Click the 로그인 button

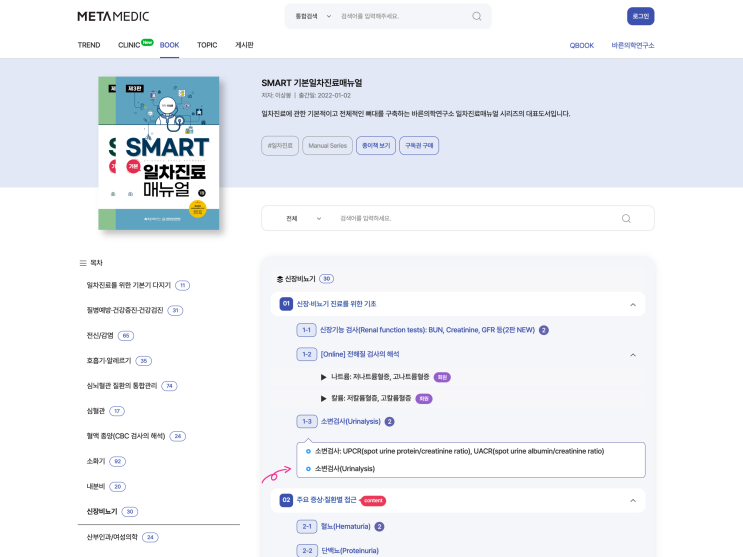641,16
